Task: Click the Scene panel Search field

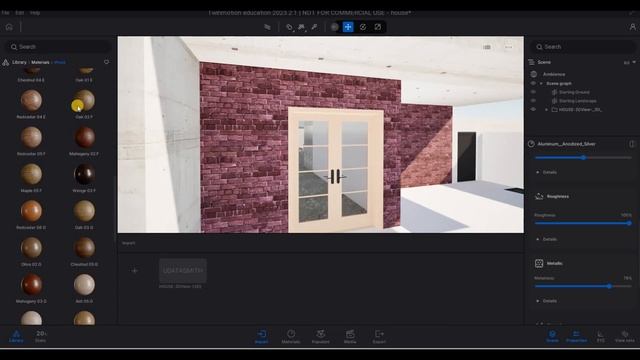Action: tap(582, 47)
